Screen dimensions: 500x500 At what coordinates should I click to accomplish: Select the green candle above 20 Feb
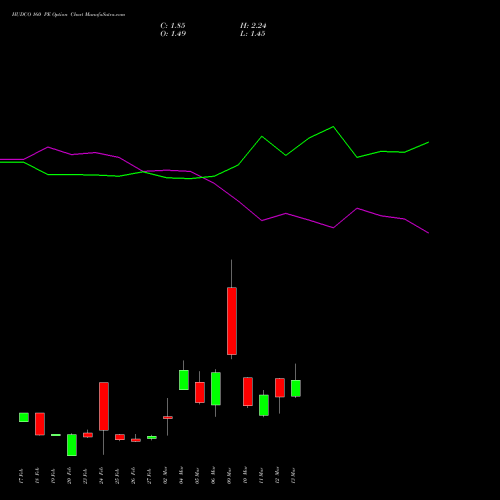click(72, 445)
